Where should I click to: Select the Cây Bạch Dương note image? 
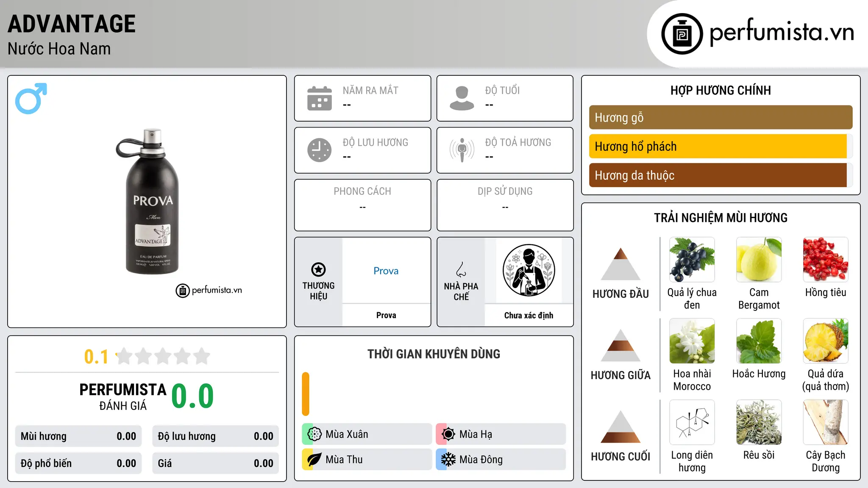click(826, 422)
